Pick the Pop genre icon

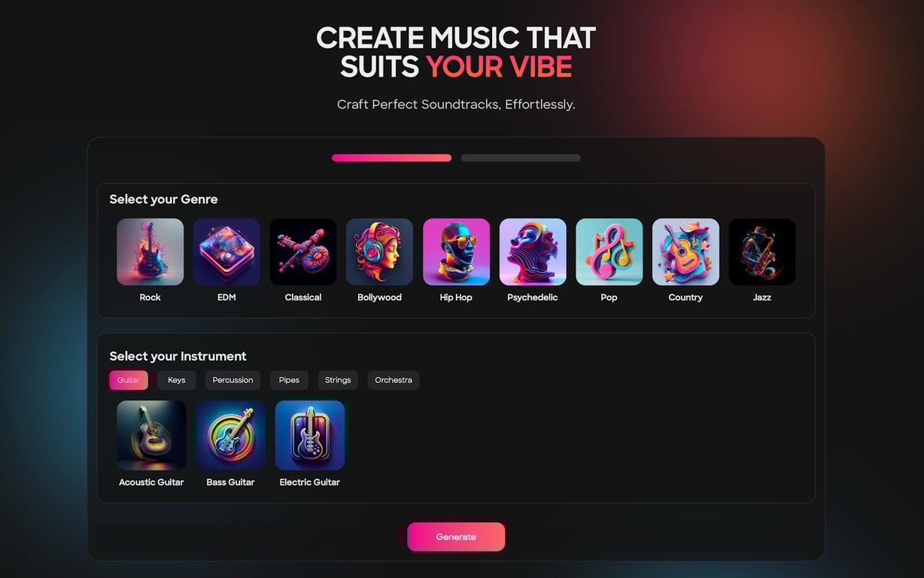coord(609,252)
